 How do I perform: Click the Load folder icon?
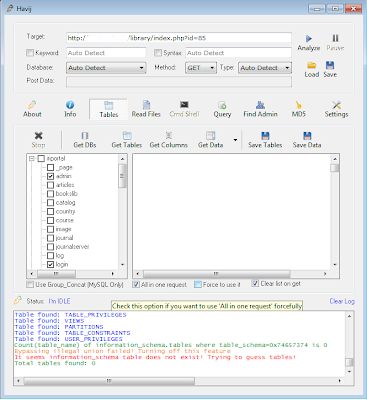click(312, 65)
